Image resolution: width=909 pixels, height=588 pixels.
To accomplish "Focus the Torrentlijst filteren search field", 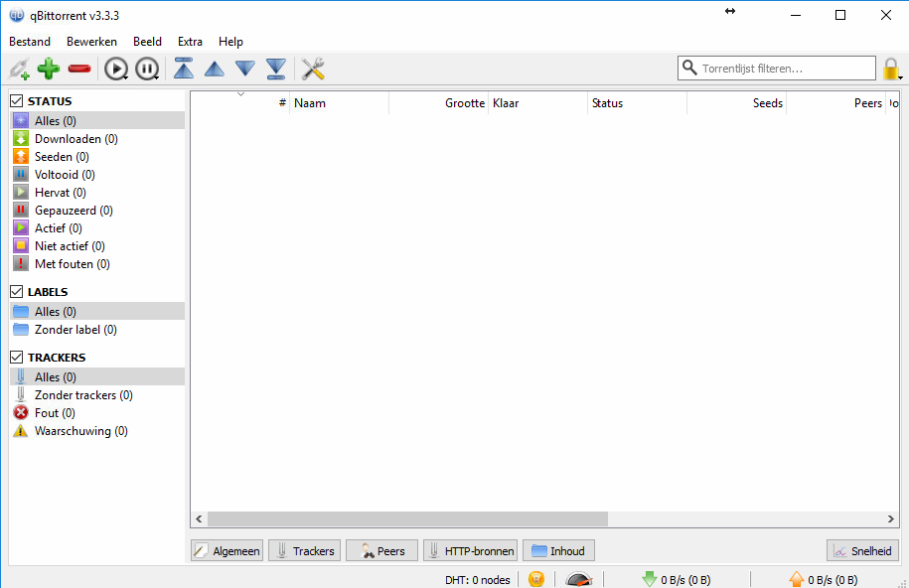I will coord(777,69).
